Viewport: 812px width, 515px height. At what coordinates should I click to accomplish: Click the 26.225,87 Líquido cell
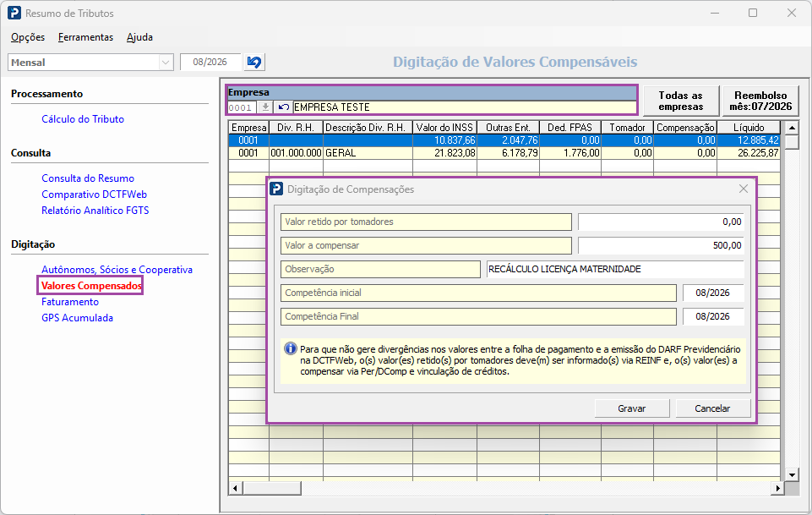click(749, 153)
